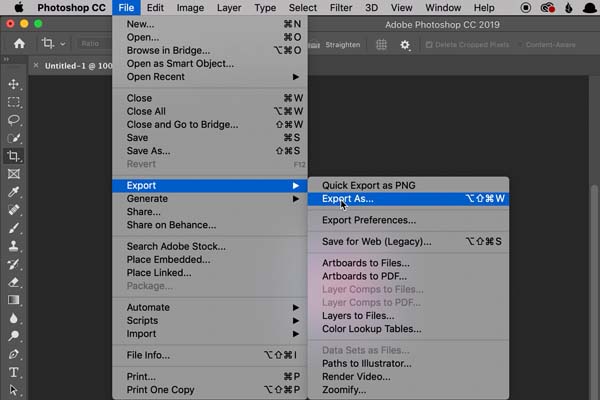This screenshot has width=600, height=400.
Task: Choose Print One Copy
Action: (210, 390)
